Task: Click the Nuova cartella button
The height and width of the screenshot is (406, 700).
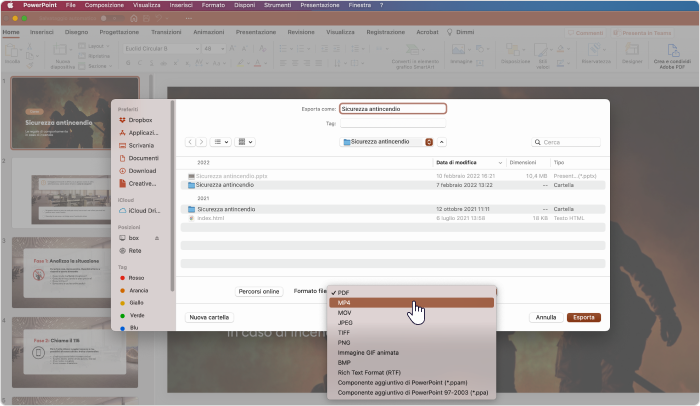Action: pos(211,317)
